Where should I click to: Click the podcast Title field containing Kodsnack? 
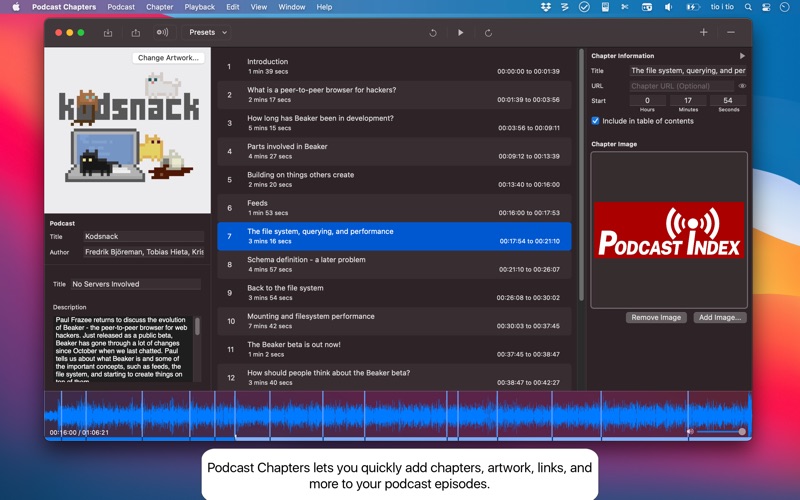pyautogui.click(x=143, y=236)
